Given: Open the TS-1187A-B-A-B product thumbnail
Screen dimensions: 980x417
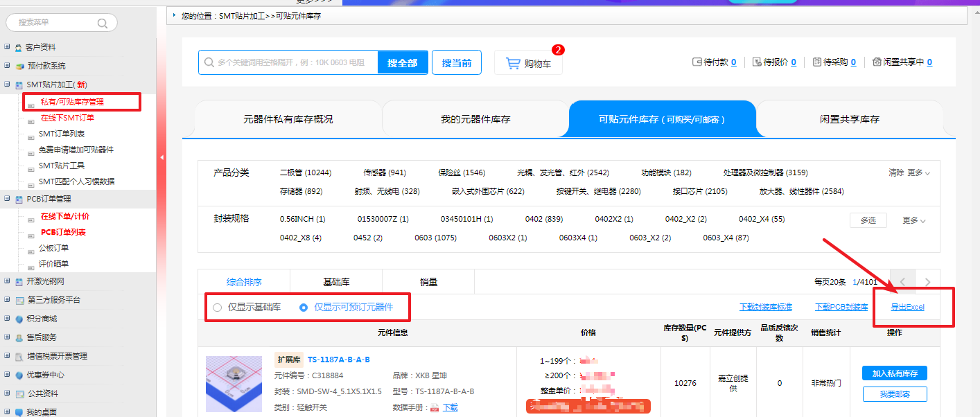Looking at the screenshot, I should (x=234, y=384).
